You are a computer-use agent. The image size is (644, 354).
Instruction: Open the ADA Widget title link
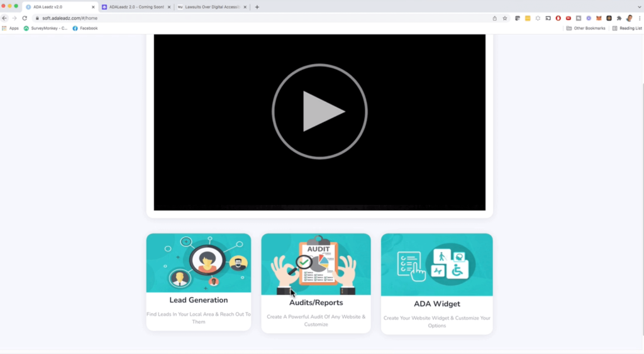pyautogui.click(x=436, y=304)
